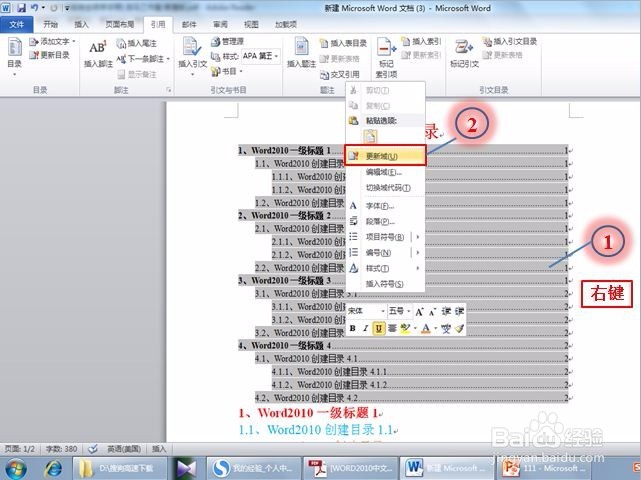Click 插入索引 icon
The height and width of the screenshot is (480, 641).
(x=406, y=42)
